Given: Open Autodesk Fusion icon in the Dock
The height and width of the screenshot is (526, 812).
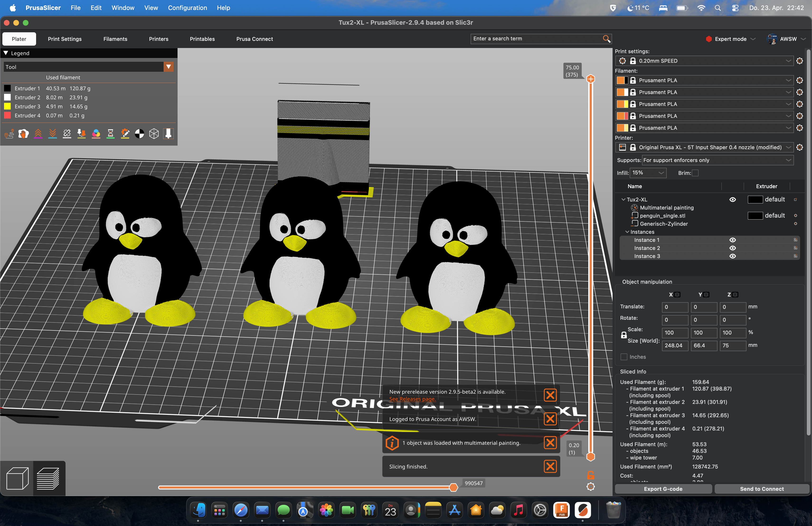Looking at the screenshot, I should pos(561,510).
